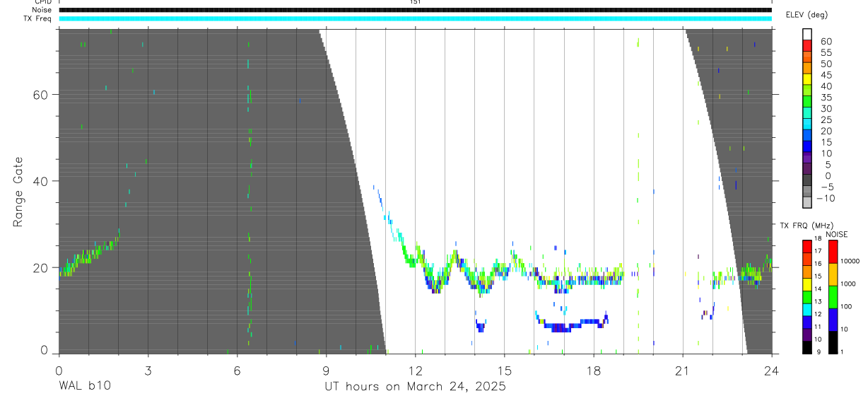This screenshot has height=401, width=868.
Task: Click the "45" value in the ELEV legend
Action: (826, 75)
